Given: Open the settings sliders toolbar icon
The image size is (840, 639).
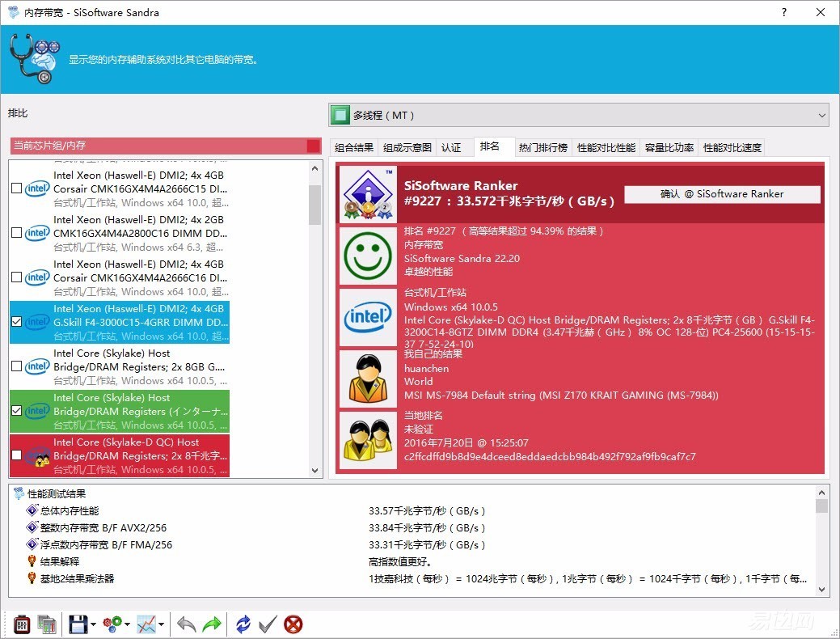Looking at the screenshot, I should (22, 624).
